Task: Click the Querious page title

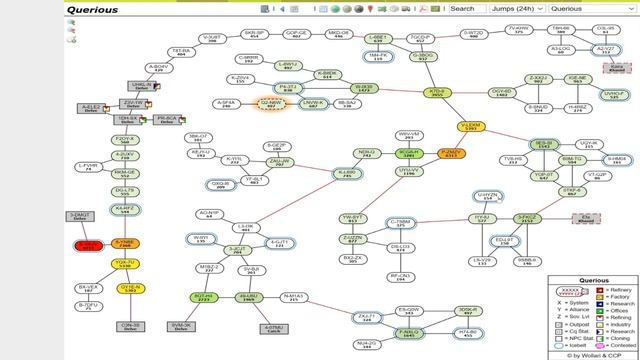Action: pos(92,10)
